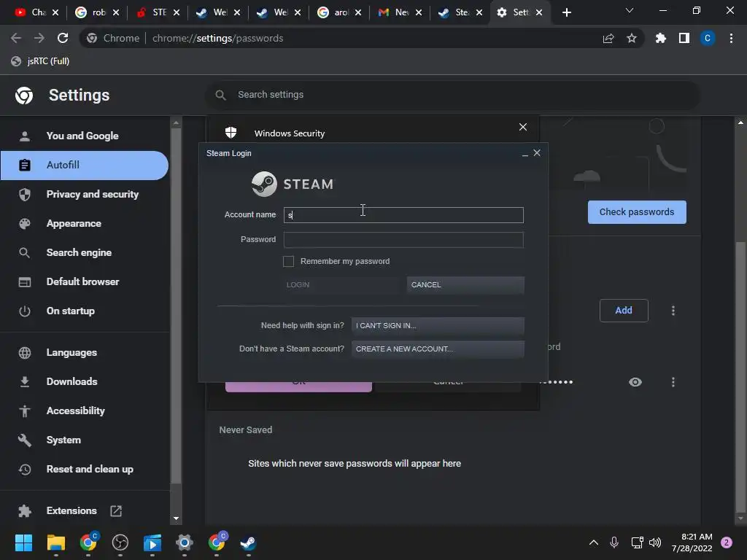
Task: Click the Add password button
Action: [624, 311]
